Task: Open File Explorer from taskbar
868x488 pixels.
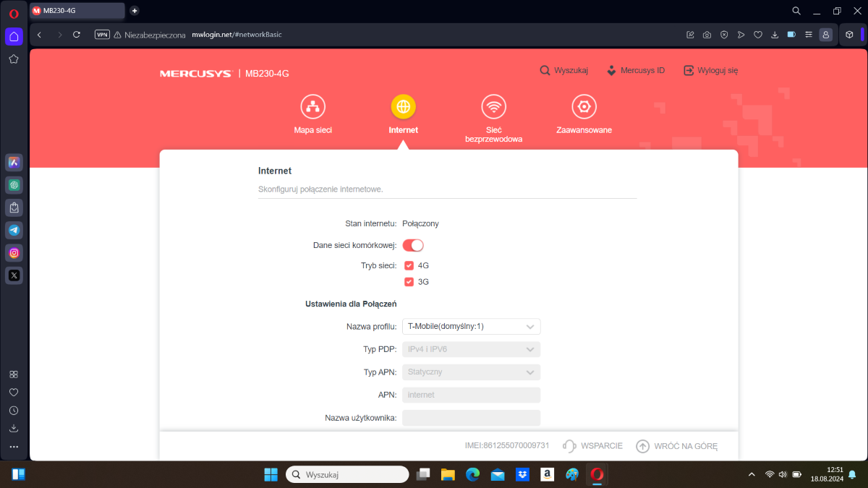Action: click(x=448, y=474)
